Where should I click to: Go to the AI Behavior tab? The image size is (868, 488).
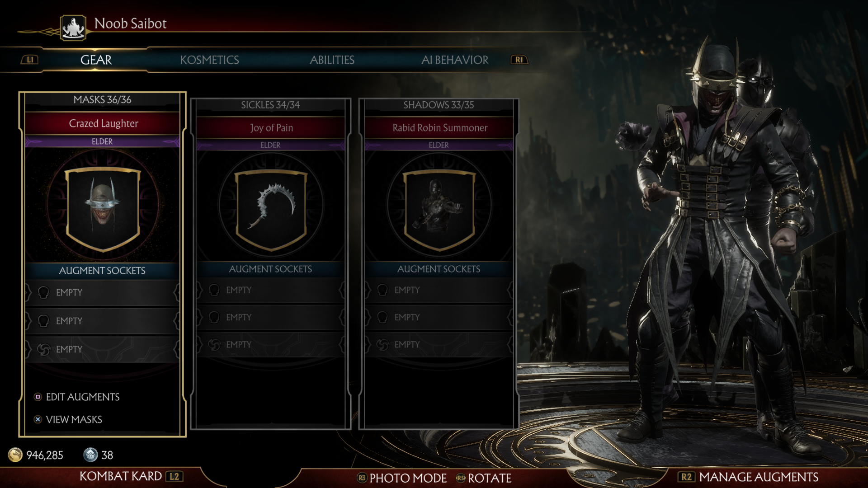455,60
